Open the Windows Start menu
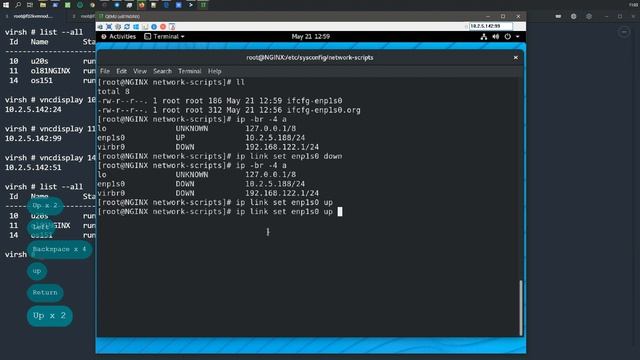 pyautogui.click(x=6, y=5)
